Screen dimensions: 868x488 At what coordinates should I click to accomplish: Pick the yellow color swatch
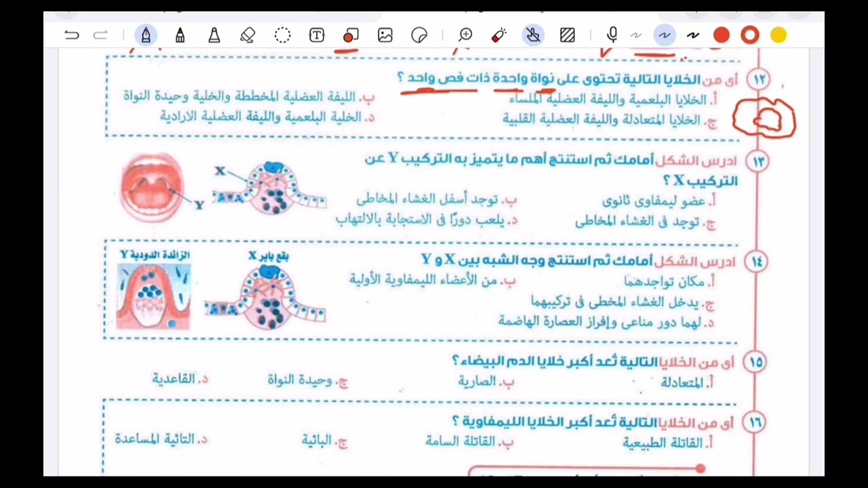[778, 35]
